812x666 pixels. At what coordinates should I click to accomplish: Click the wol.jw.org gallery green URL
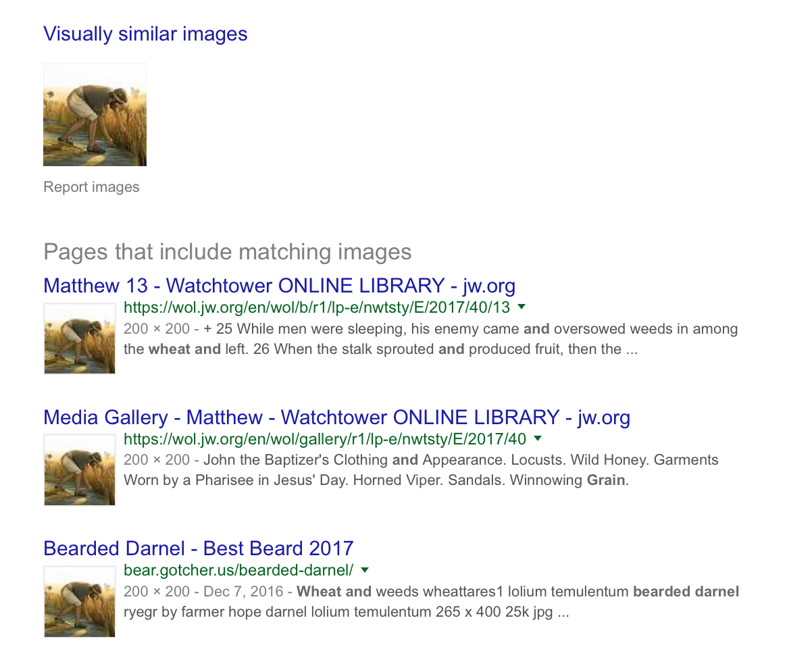tap(325, 439)
